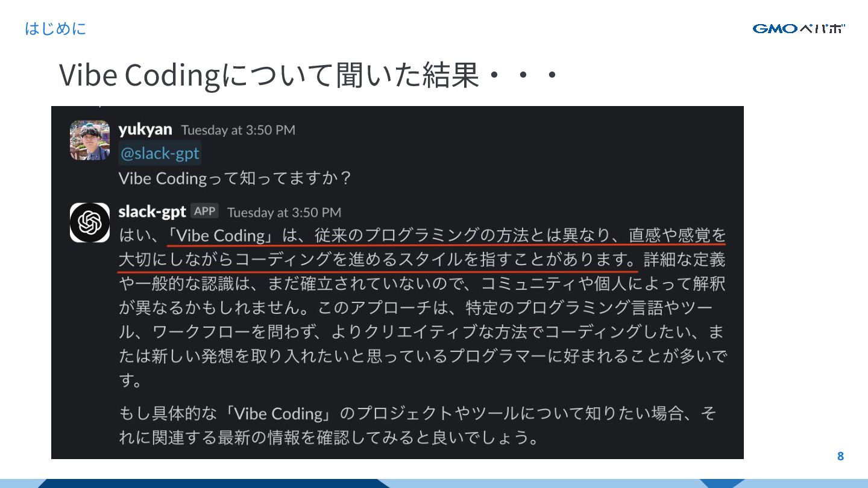The height and width of the screenshot is (488, 868).
Task: Click the line starting 'が異なるかもしれません'
Action: (417, 308)
